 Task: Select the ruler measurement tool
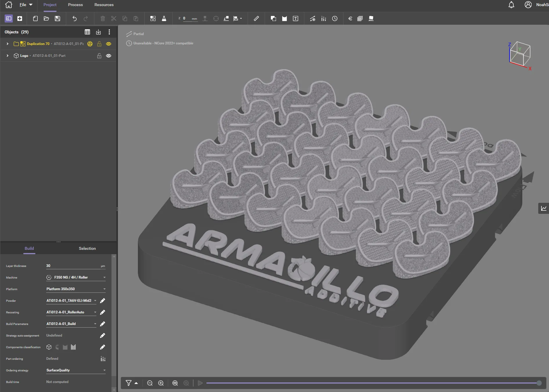click(256, 19)
